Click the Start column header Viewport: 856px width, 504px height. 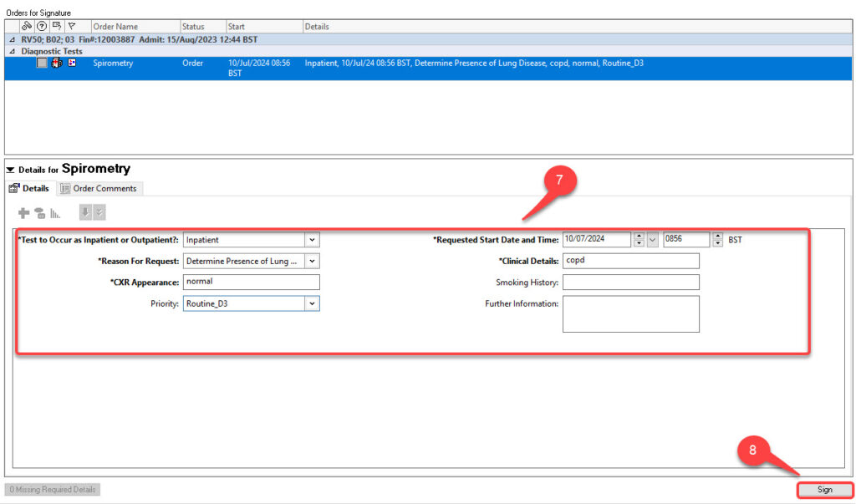coord(263,26)
